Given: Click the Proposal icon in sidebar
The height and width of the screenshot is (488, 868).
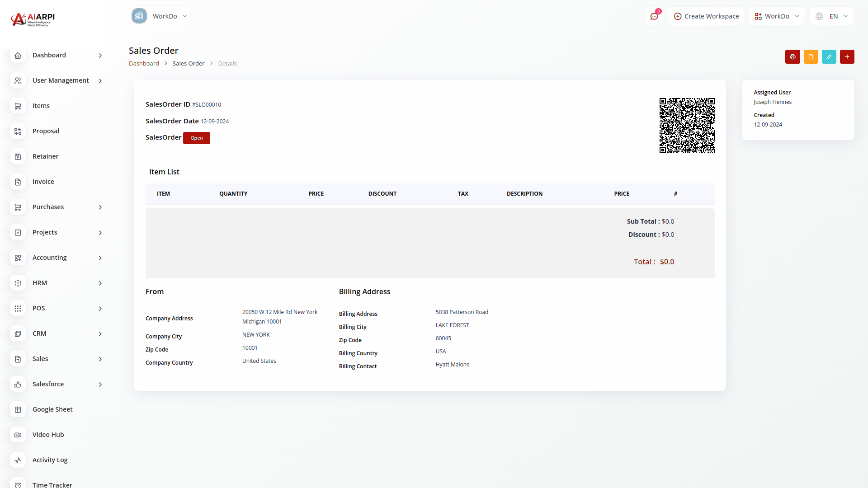Looking at the screenshot, I should pos(18,131).
